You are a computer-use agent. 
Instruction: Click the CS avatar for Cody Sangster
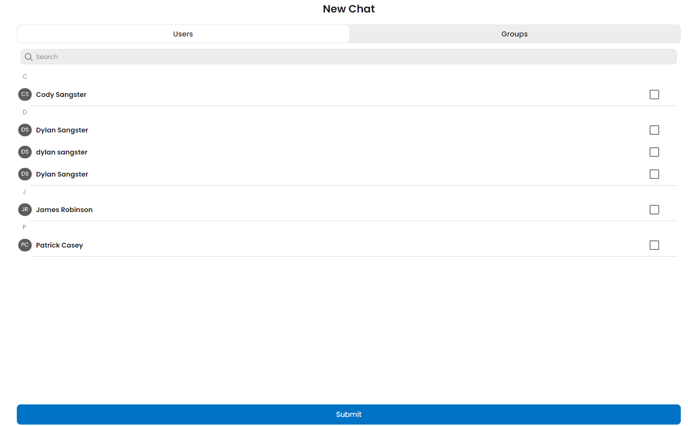(25, 94)
